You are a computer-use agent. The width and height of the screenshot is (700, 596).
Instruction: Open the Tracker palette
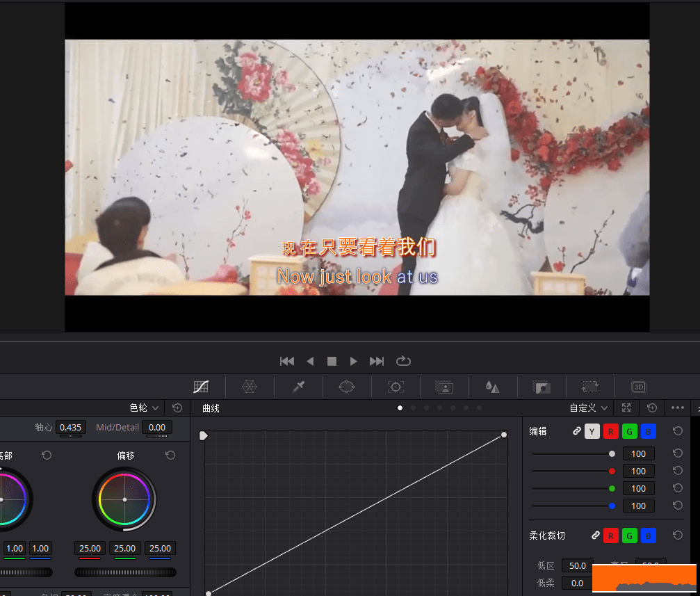[x=396, y=387]
